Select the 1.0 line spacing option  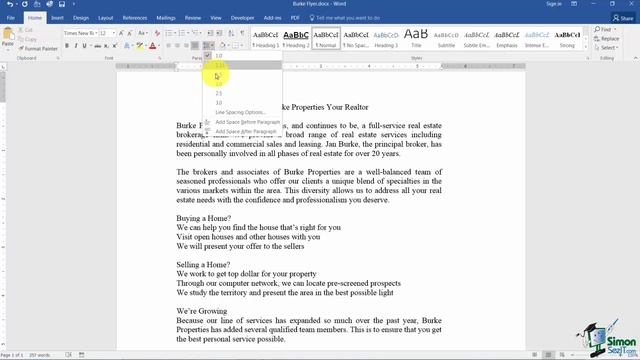(242, 56)
